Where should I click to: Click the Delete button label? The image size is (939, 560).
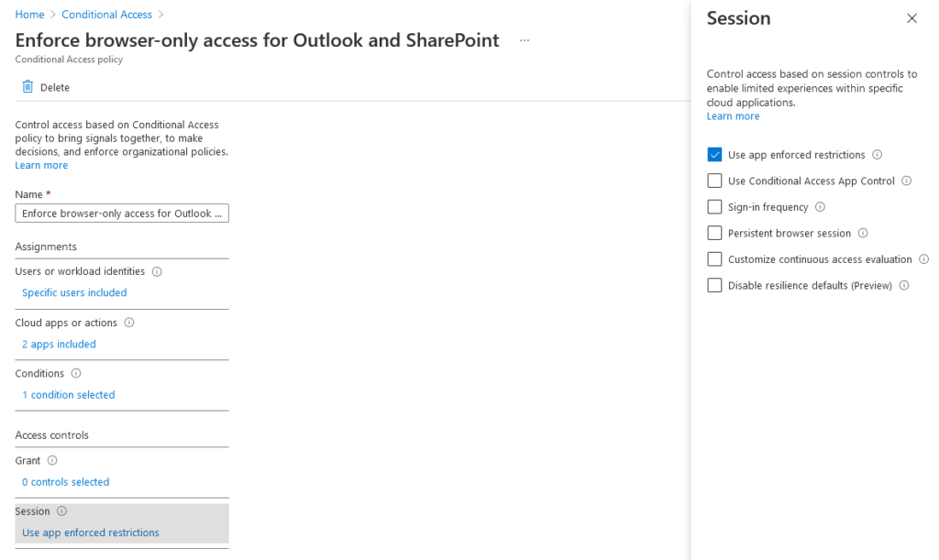point(54,87)
